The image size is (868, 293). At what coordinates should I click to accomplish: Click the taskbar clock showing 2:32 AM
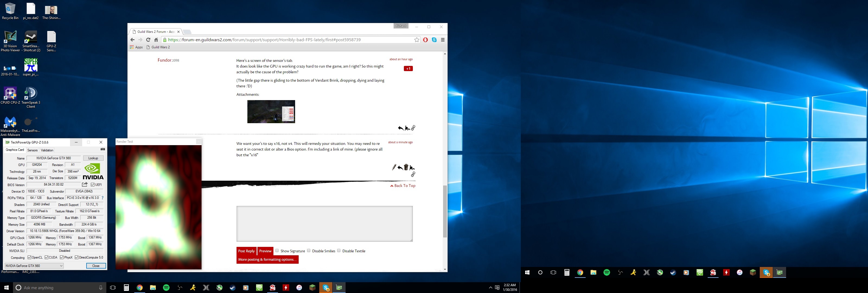click(x=510, y=287)
